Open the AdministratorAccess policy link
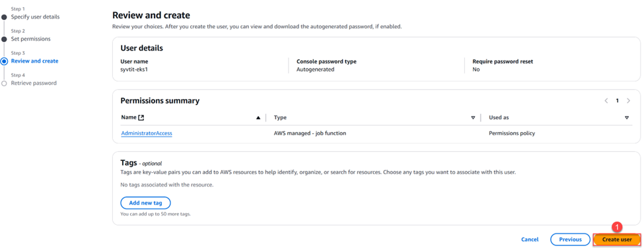The width and height of the screenshot is (644, 250). point(147,133)
